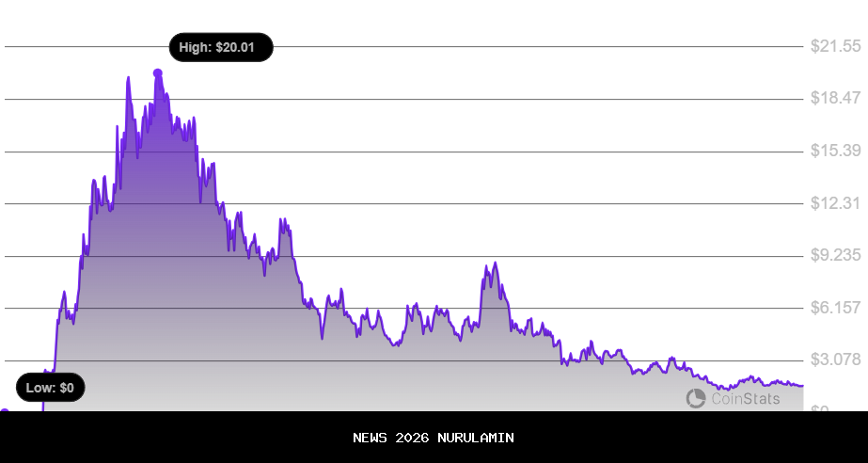Click the CoinStats logo icon

tap(696, 399)
